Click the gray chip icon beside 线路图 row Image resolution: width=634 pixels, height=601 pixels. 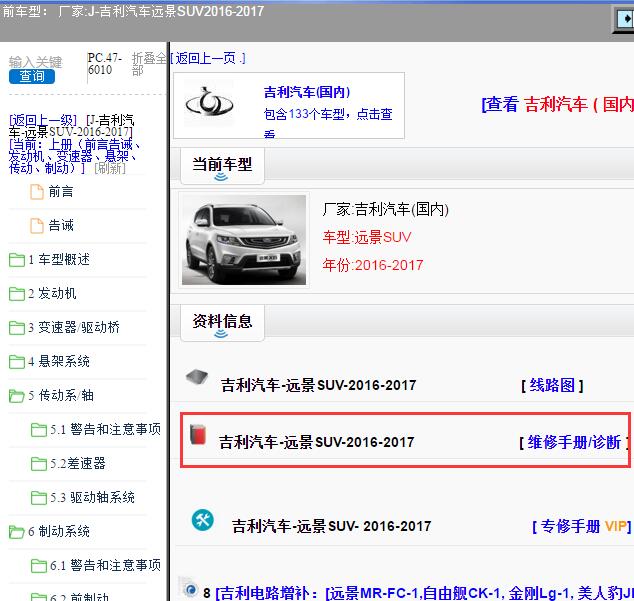tap(197, 377)
